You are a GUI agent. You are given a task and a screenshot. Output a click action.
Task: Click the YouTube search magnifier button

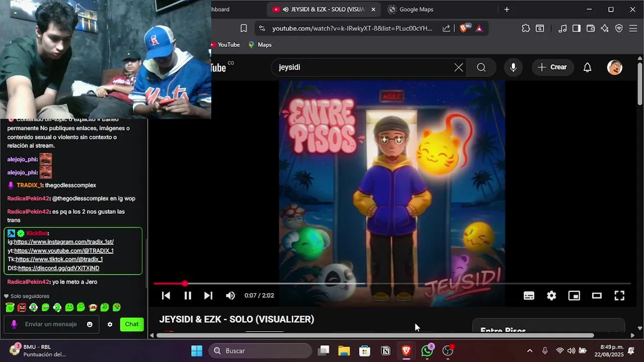(x=481, y=67)
